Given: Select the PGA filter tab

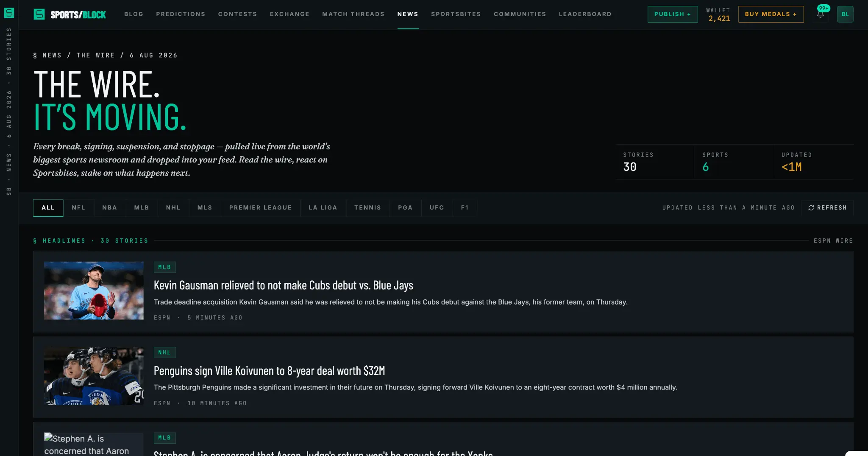Looking at the screenshot, I should (406, 208).
